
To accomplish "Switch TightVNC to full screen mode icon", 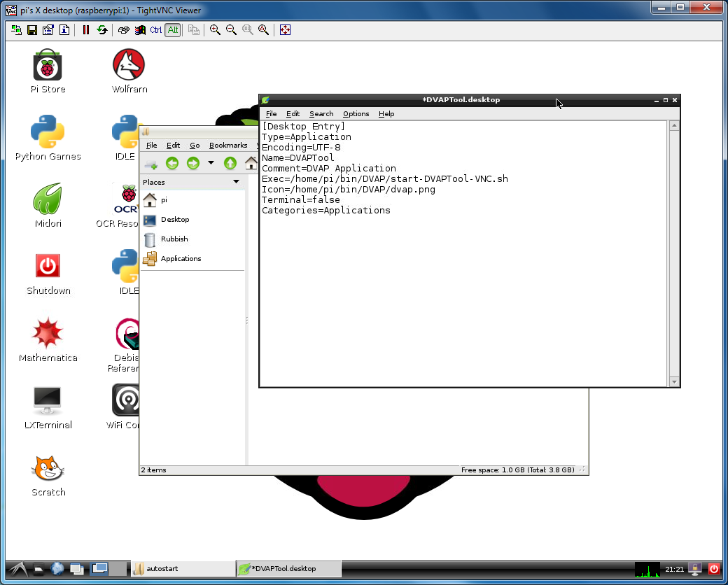I will (285, 30).
